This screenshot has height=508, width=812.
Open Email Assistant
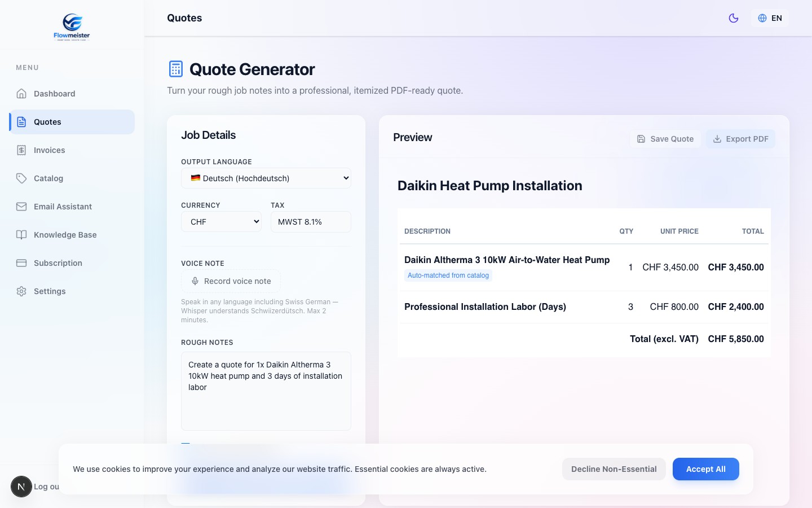[x=72, y=207]
